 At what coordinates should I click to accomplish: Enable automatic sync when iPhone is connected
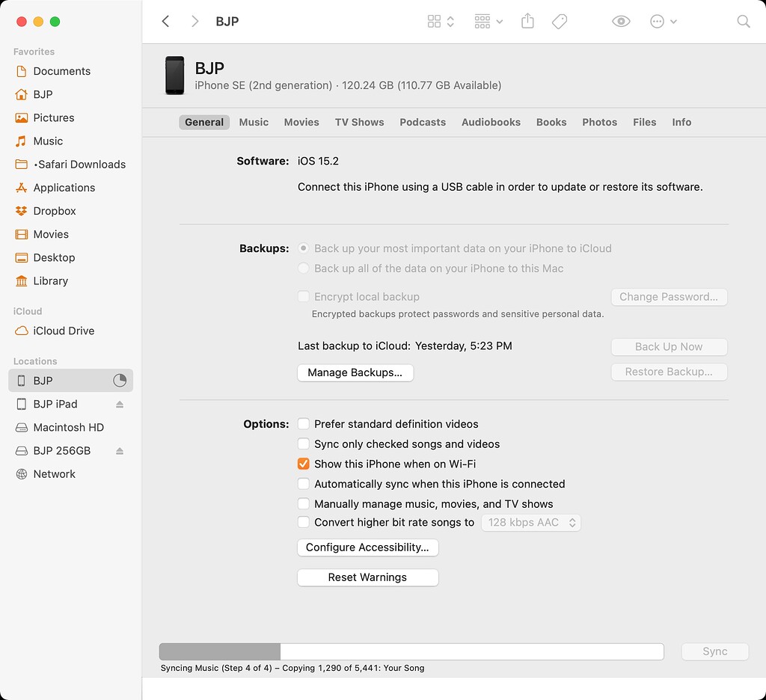click(304, 484)
